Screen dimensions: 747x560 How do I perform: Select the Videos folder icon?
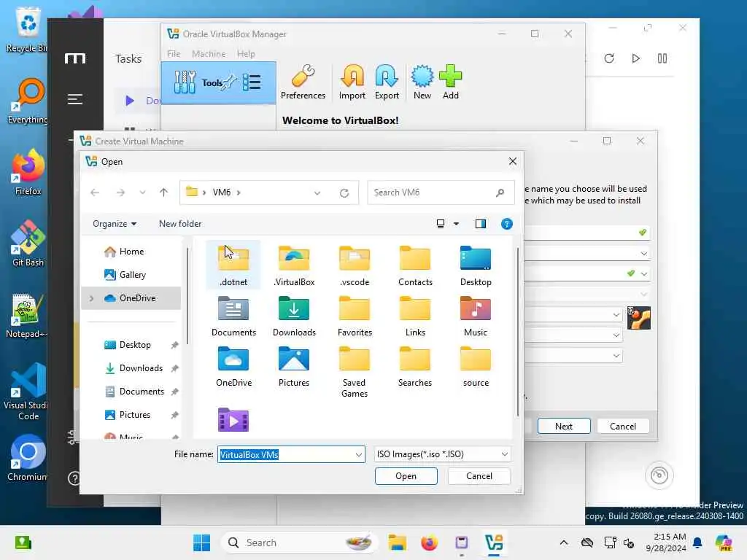coord(233,420)
